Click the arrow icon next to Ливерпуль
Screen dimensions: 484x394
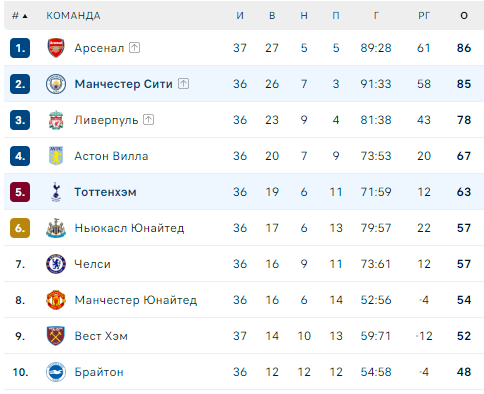pyautogui.click(x=148, y=119)
